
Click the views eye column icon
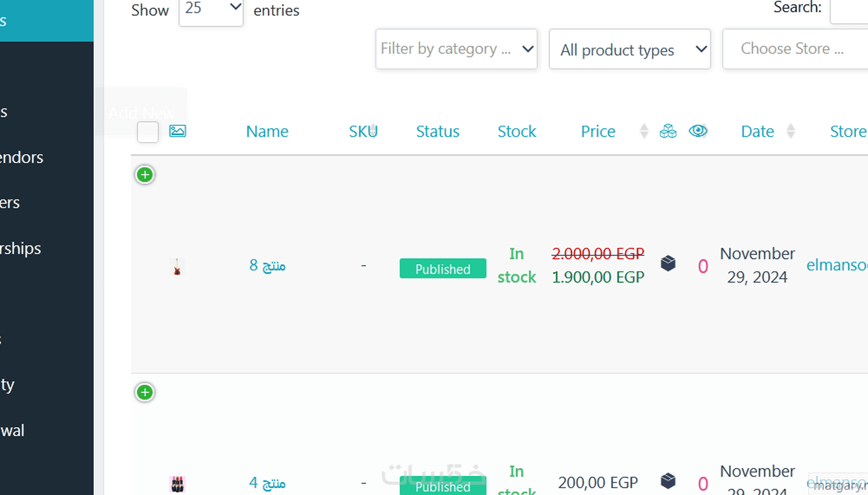[697, 131]
